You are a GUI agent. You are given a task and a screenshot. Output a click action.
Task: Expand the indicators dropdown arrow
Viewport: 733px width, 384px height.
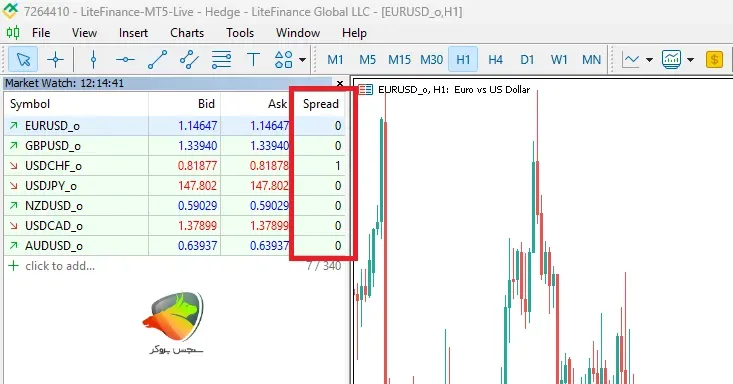tap(690, 59)
